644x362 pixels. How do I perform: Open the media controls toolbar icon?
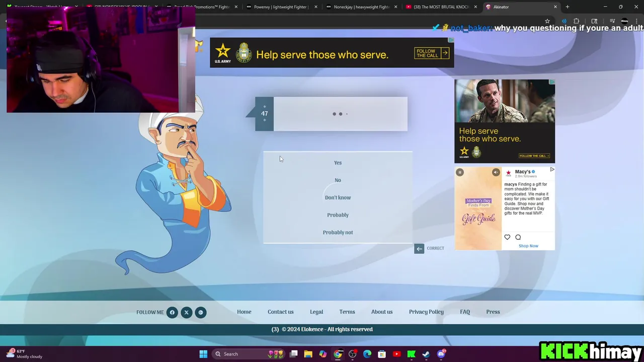tap(612, 21)
